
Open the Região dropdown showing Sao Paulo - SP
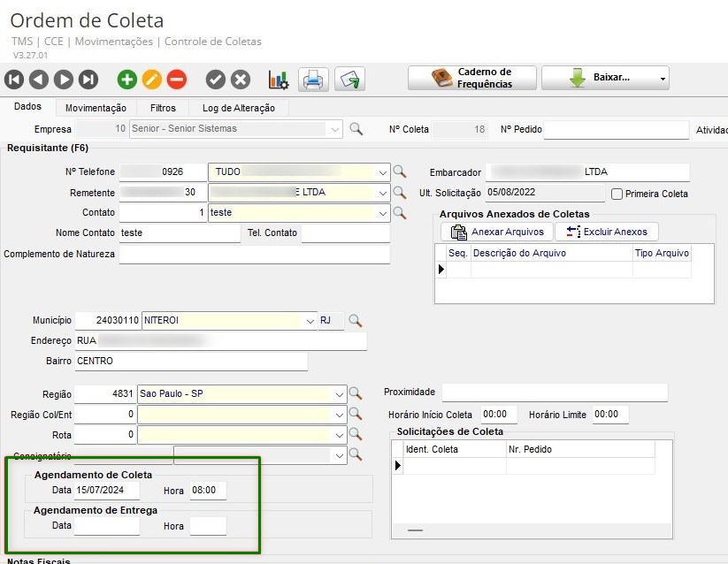tap(339, 393)
